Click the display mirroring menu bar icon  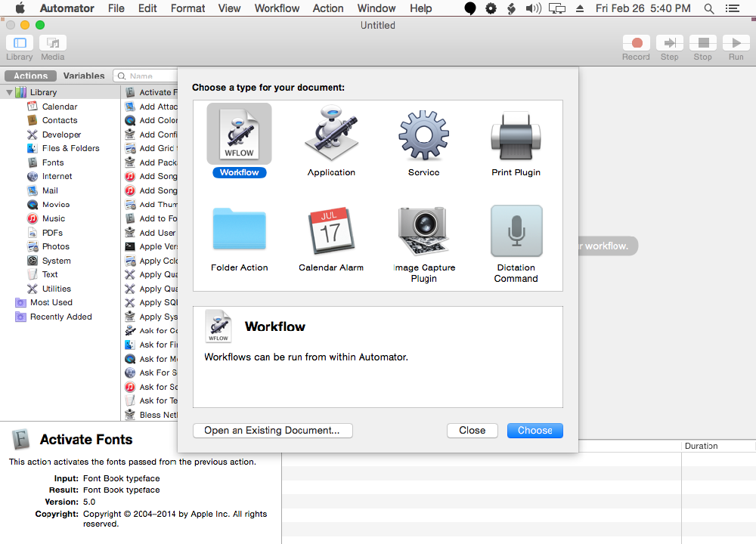[x=557, y=8]
